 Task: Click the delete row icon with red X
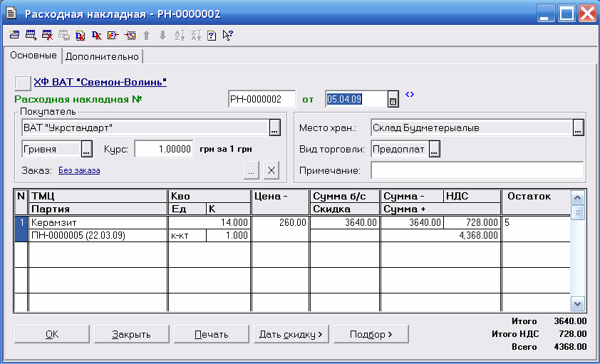tap(47, 35)
